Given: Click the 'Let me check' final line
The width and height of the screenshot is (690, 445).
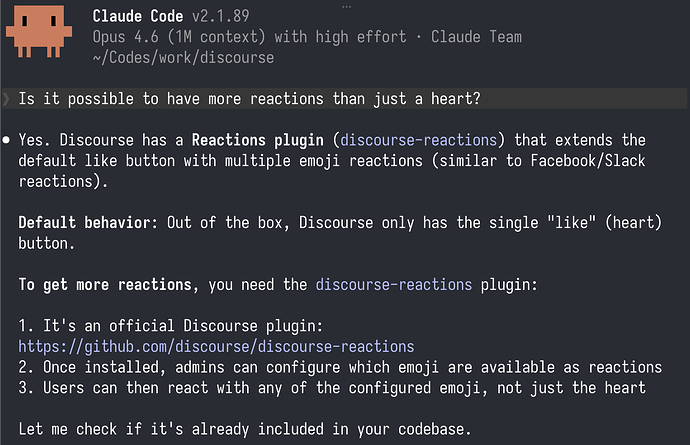Looking at the screenshot, I should [244, 429].
